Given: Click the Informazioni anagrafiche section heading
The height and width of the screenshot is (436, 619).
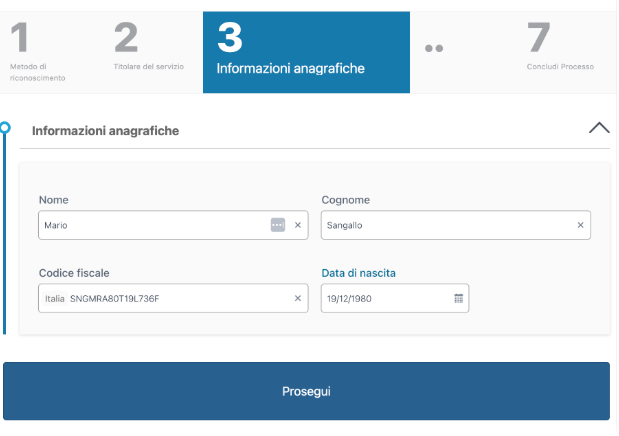Looking at the screenshot, I should (x=105, y=130).
